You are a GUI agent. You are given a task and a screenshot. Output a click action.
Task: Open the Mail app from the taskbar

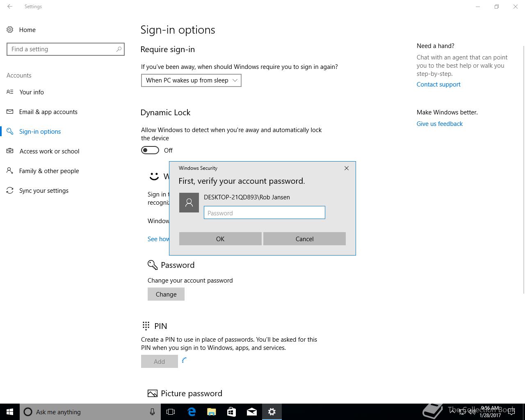coord(252,412)
